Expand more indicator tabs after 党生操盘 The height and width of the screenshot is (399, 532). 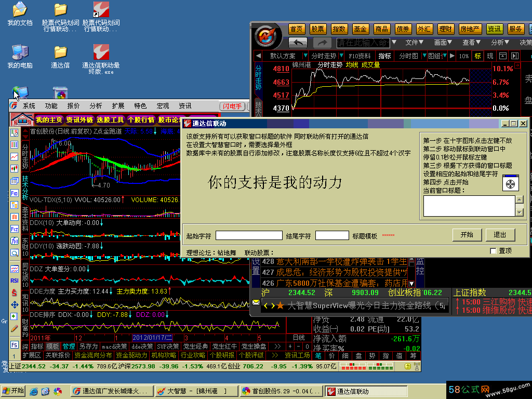click(x=277, y=347)
